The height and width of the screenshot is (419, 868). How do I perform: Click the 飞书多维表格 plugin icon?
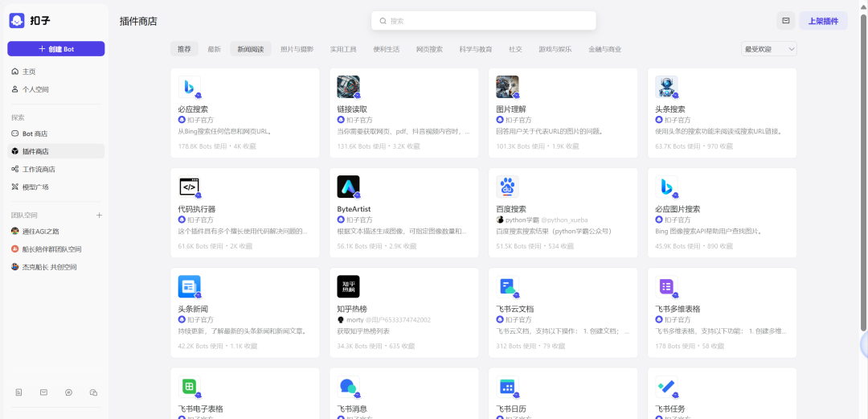(x=666, y=286)
